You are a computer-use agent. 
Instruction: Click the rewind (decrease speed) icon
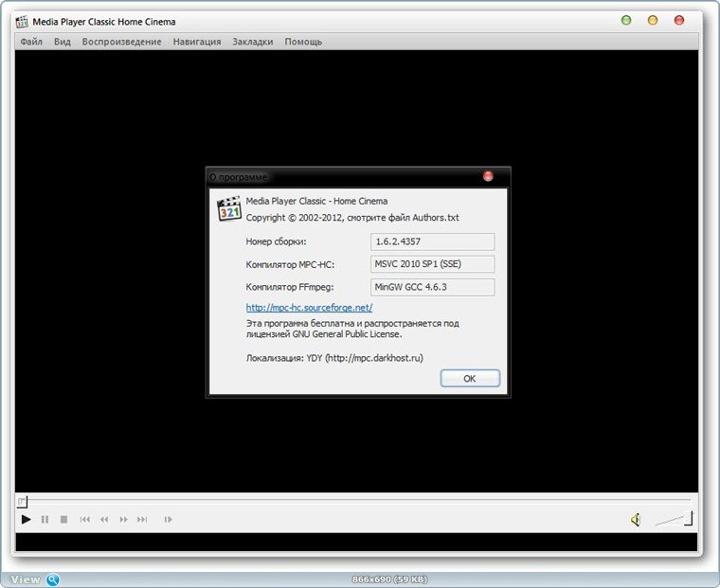(x=104, y=519)
